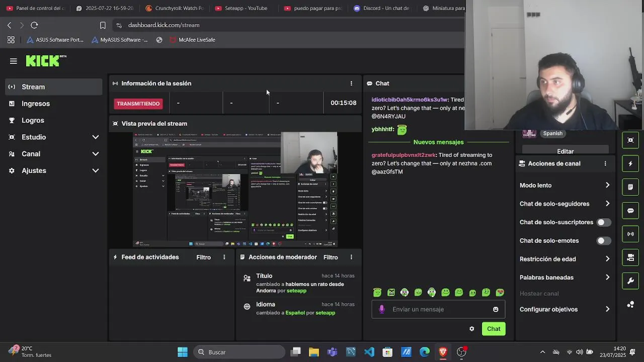
Task: Insert the heart-eyes green emote
Action: (500, 292)
